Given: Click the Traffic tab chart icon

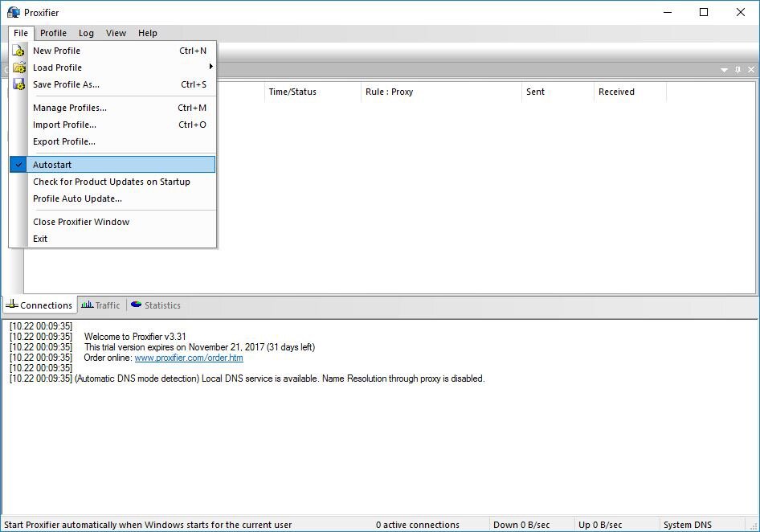Looking at the screenshot, I should click(88, 305).
